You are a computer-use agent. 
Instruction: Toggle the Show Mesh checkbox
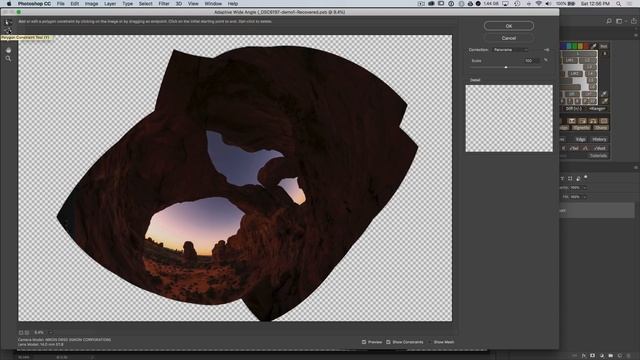coord(430,342)
